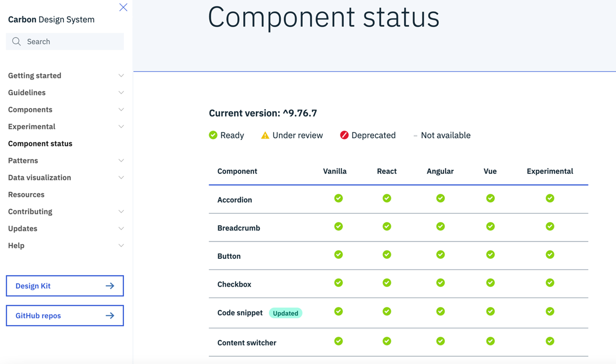Click inside the Search input field
616x364 pixels.
click(65, 41)
